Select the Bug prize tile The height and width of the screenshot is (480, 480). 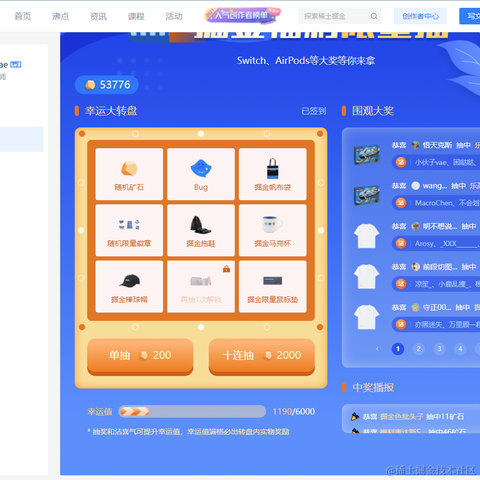[201, 174]
